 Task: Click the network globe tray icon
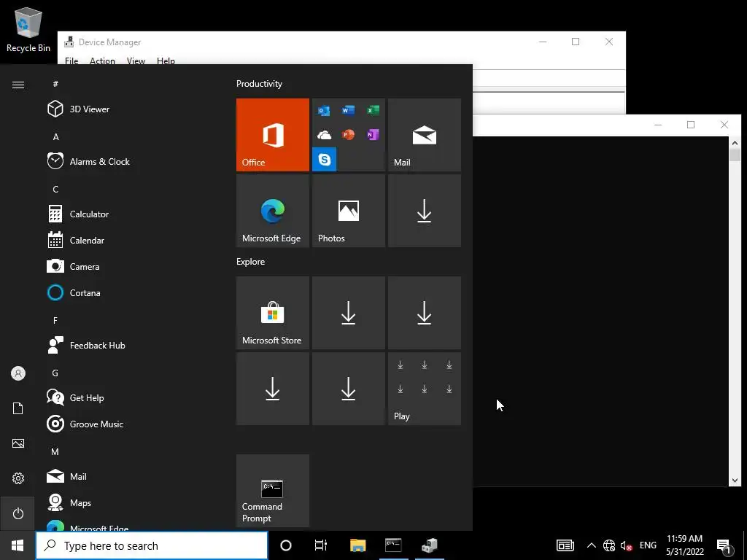(609, 545)
